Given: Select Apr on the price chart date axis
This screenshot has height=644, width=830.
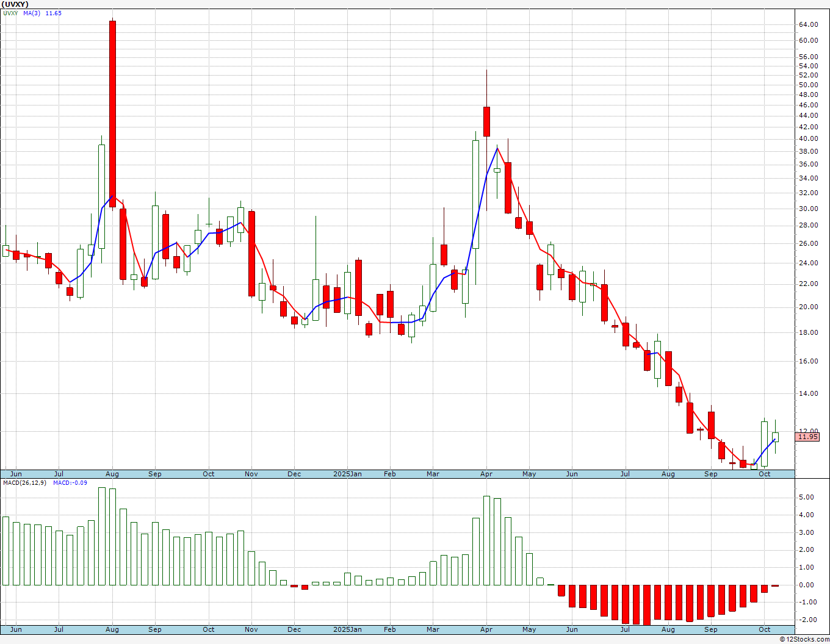Looking at the screenshot, I should pyautogui.click(x=486, y=474).
